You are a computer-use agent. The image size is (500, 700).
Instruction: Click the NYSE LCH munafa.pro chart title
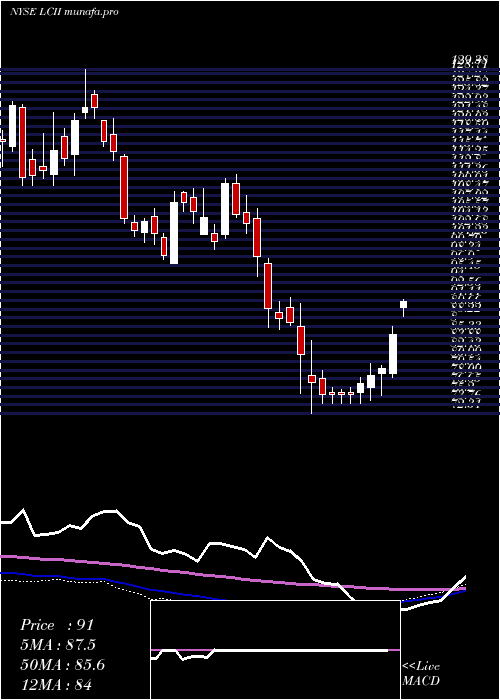coord(64,12)
